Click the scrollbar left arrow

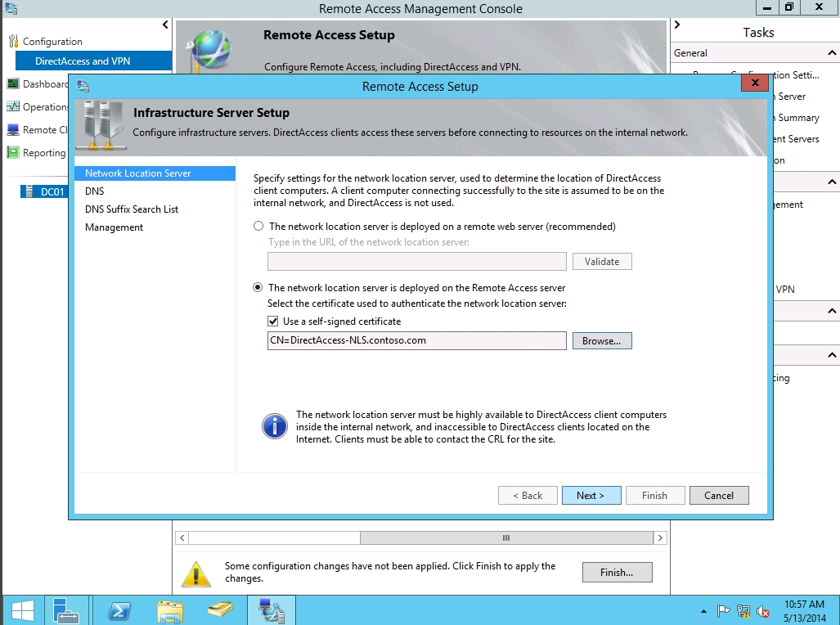182,537
